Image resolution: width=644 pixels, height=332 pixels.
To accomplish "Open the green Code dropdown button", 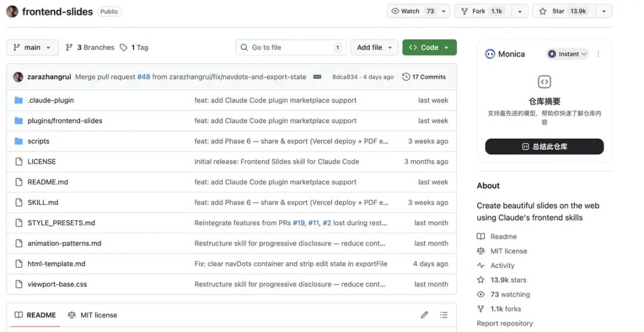I will click(429, 48).
